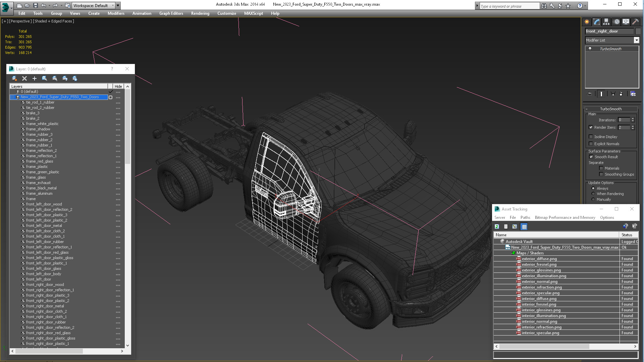Screen dimensions: 644x362
Task: Open the MAXScript menu
Action: (253, 13)
